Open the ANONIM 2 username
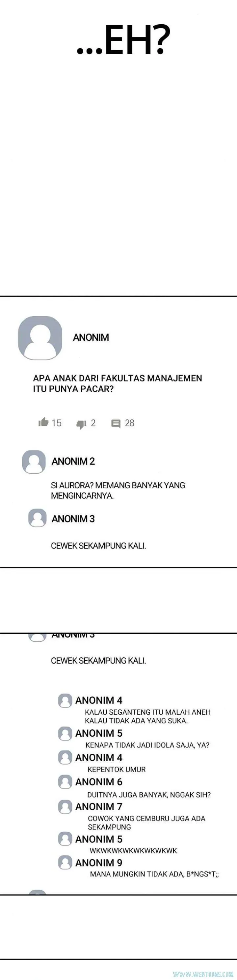Viewport: 237px width, 980px height. [x=73, y=461]
